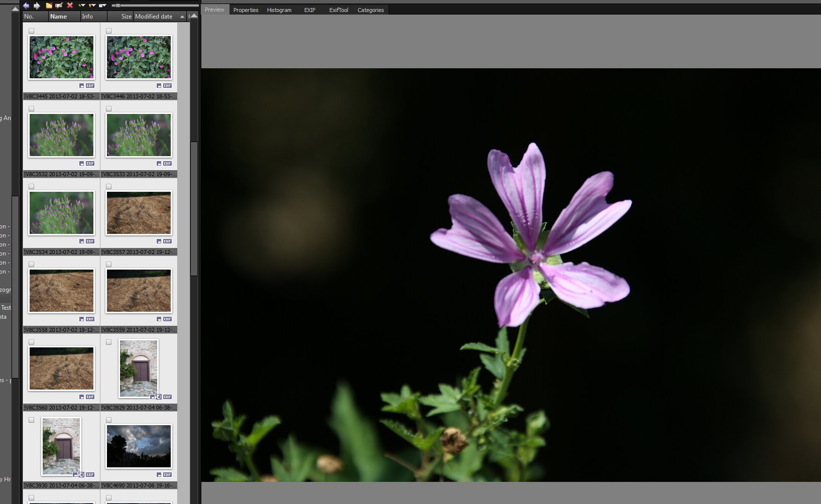The width and height of the screenshot is (821, 504).
Task: Sort by the Name column header
Action: pyautogui.click(x=64, y=17)
